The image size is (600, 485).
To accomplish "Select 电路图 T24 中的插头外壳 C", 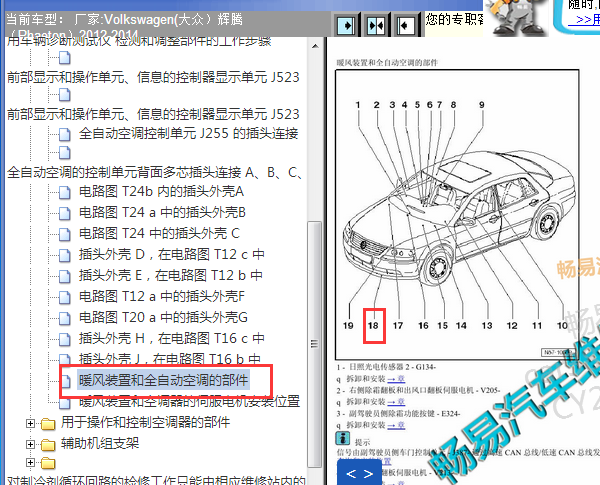I will [159, 233].
